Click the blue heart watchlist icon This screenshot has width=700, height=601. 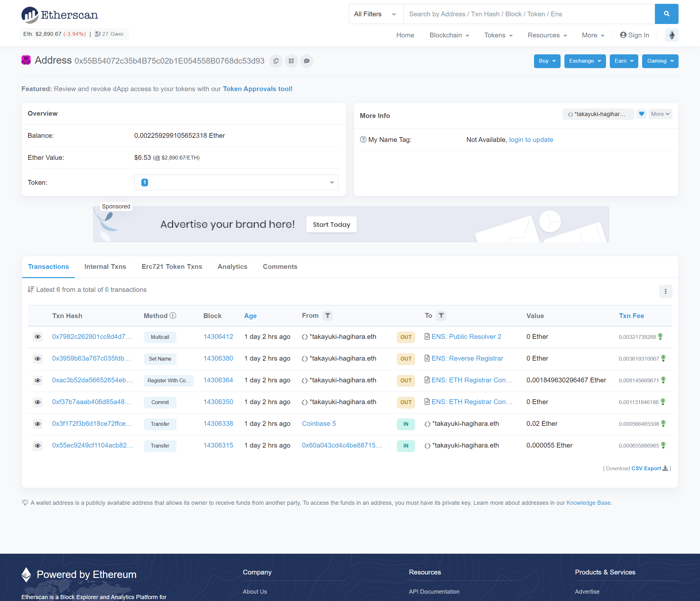point(641,114)
